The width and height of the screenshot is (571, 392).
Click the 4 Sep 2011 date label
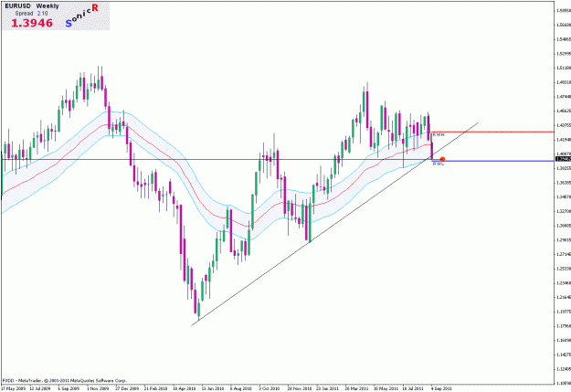tap(441, 388)
